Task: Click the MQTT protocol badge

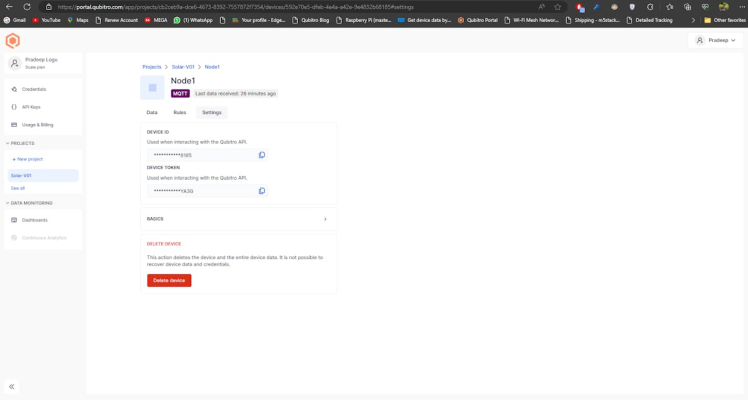Action: 180,93
